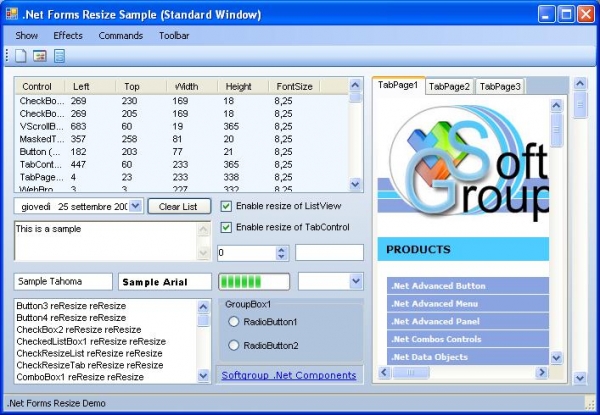Click the resize grip in the status bar corner
This screenshot has height=415, width=600.
(x=591, y=405)
